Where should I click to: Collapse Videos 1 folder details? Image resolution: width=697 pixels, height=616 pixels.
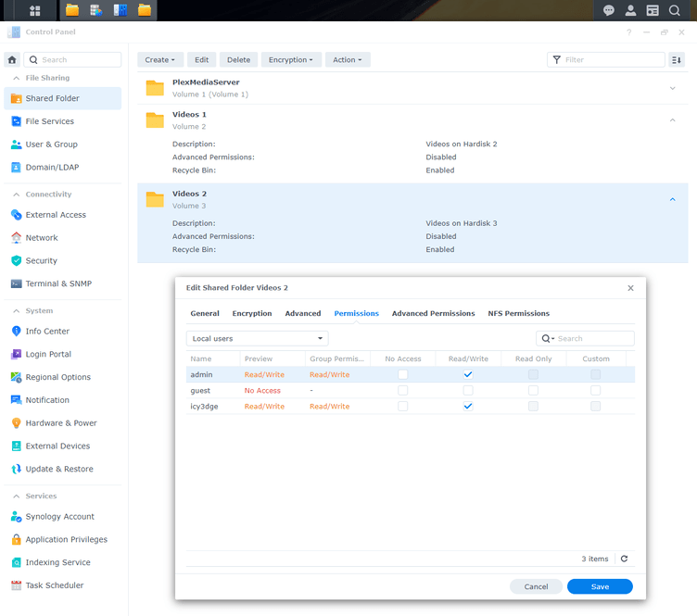point(673,120)
